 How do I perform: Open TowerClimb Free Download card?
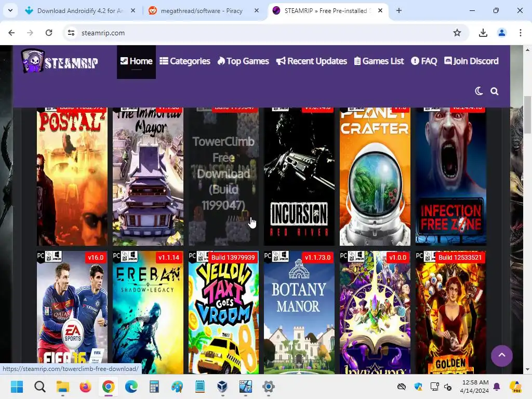223,177
